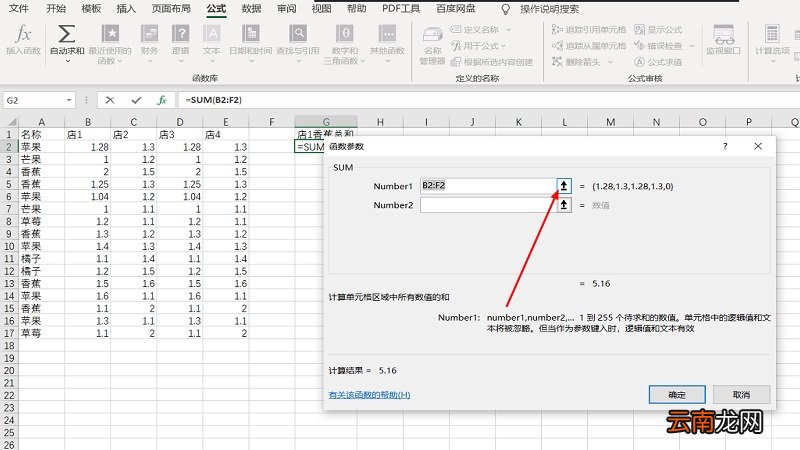Expand Remove Arrows dropdown arrow

click(x=610, y=62)
